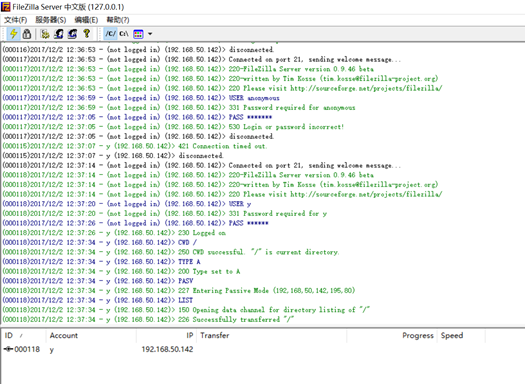
Task: Click log line '150 Opening data channel'
Action: pyautogui.click(x=186, y=310)
